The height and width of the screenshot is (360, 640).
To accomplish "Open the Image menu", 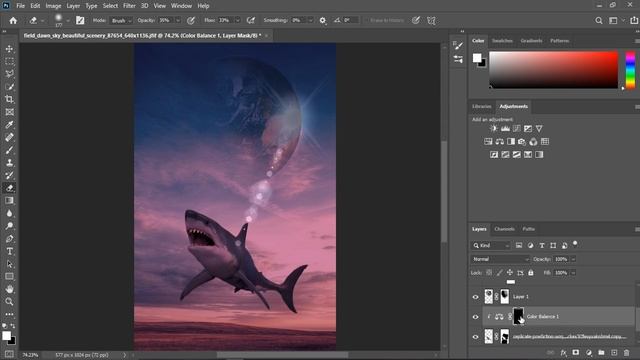I will pos(53,6).
